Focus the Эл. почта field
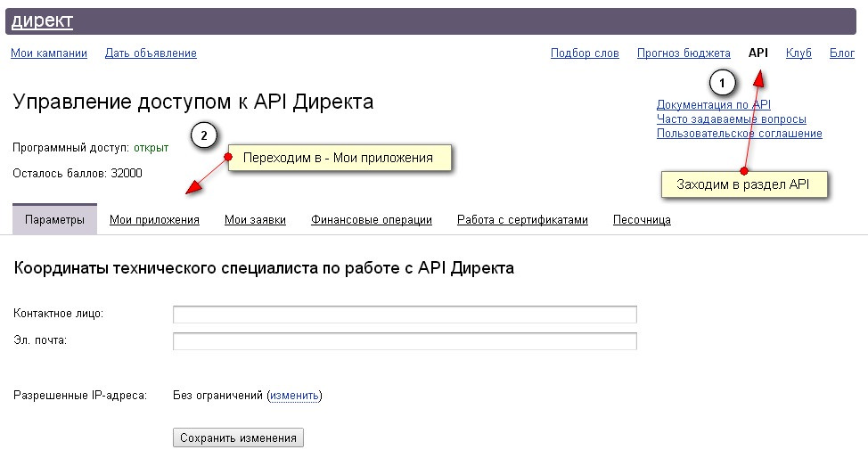The height and width of the screenshot is (458, 868). [x=405, y=341]
